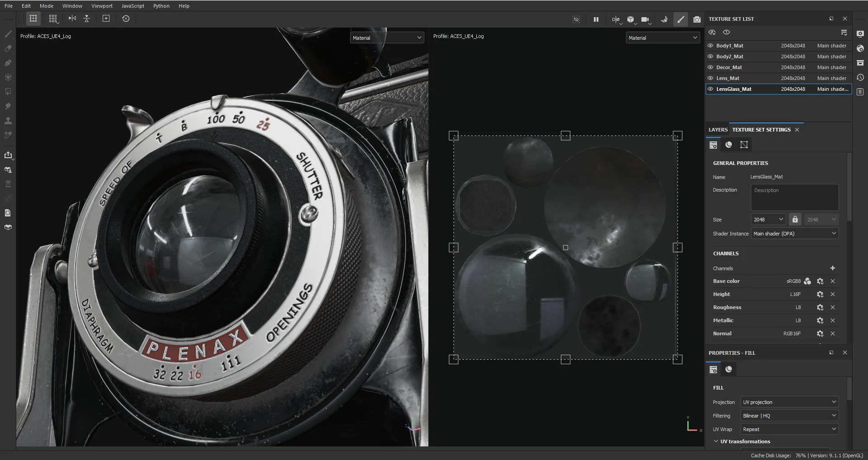Select the Eraser tool in left toolbar
868x460 pixels.
pyautogui.click(x=8, y=48)
